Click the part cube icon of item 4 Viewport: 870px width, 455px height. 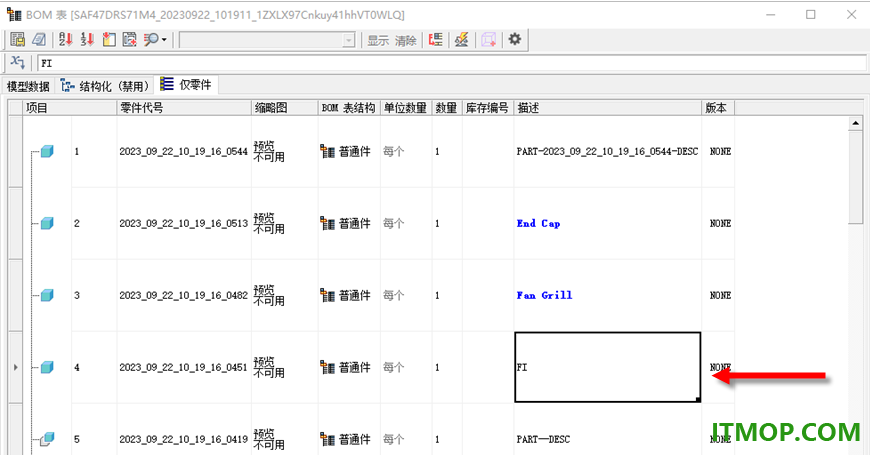(47, 367)
